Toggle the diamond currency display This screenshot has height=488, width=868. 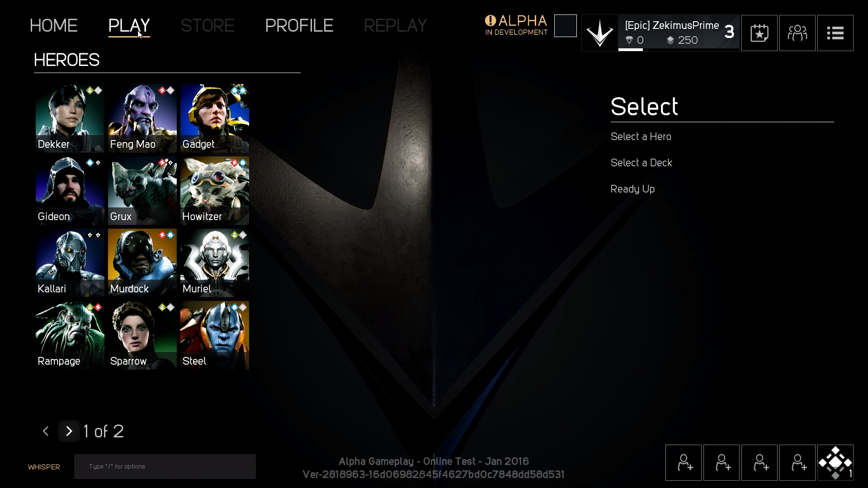pyautogui.click(x=635, y=40)
